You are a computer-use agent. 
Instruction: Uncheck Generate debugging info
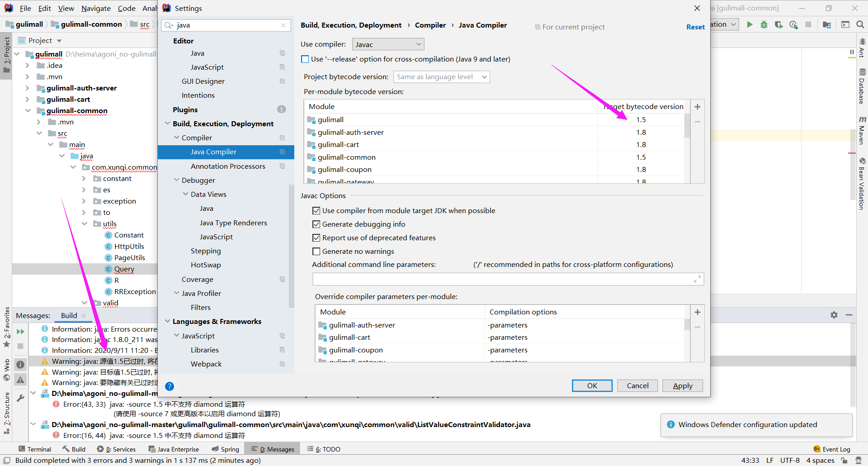pos(316,224)
